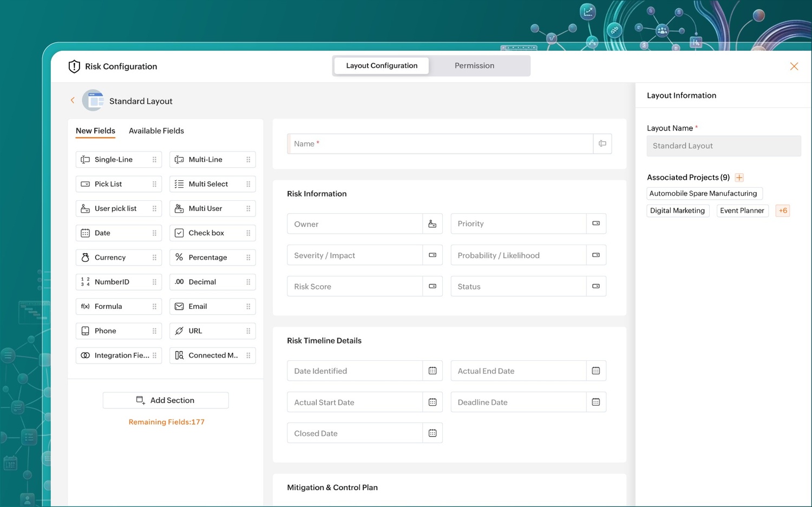Click the calendar icon in Deadline Date field

pyautogui.click(x=595, y=402)
